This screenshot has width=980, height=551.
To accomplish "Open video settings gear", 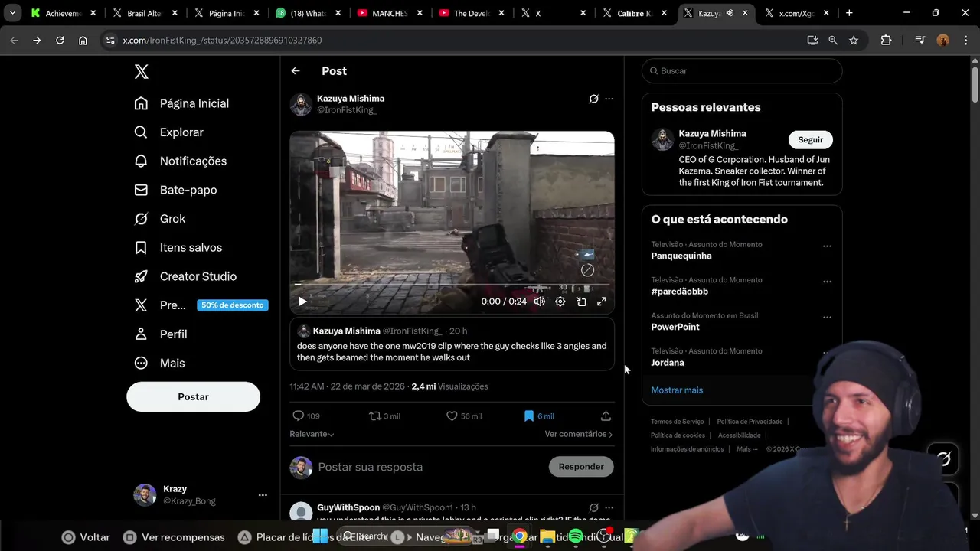I will point(560,302).
